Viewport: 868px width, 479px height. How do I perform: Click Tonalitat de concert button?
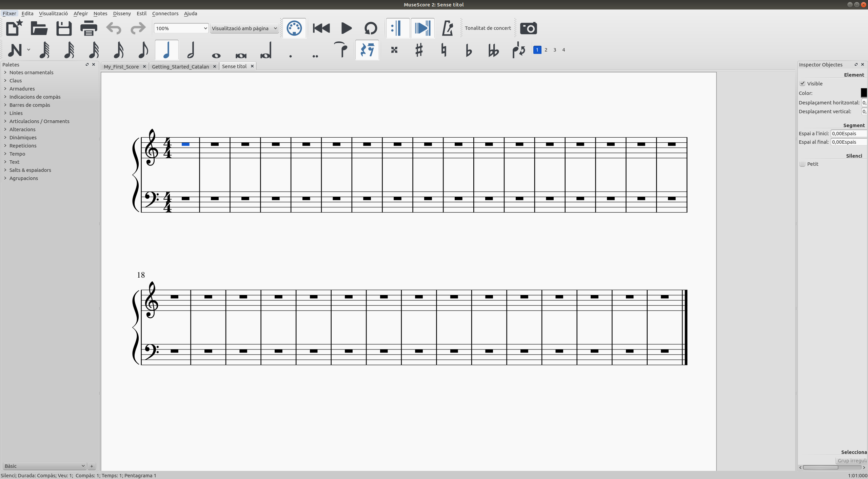488,28
